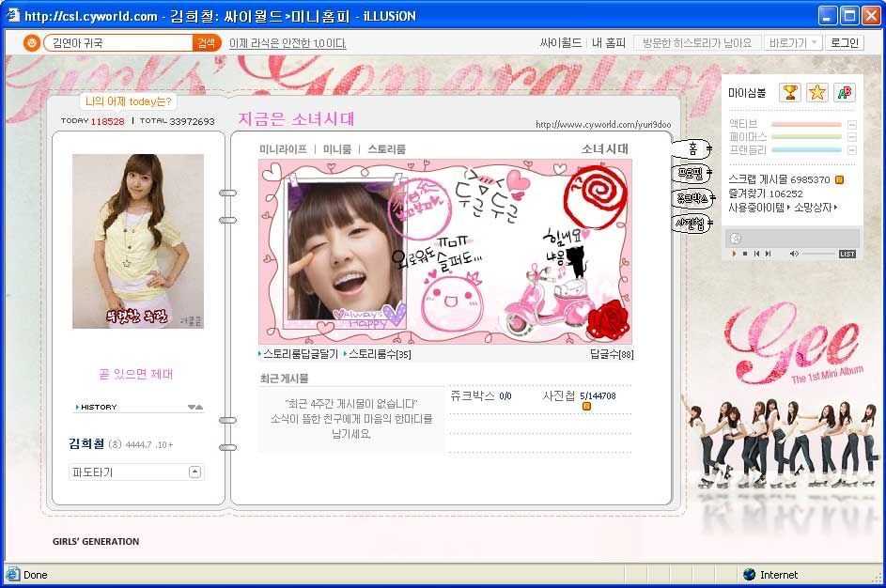Click the TODAY count 118528
The width and height of the screenshot is (886, 588).
pyautogui.click(x=107, y=121)
